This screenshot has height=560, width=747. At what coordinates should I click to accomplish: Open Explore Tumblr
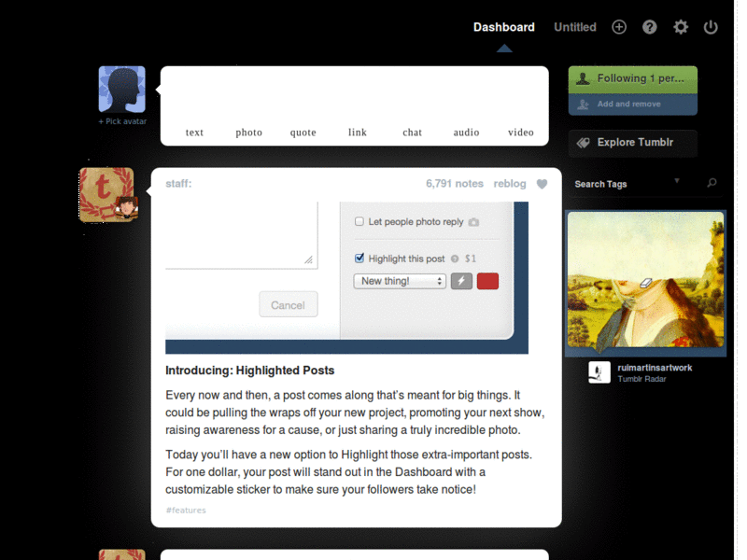pos(633,143)
